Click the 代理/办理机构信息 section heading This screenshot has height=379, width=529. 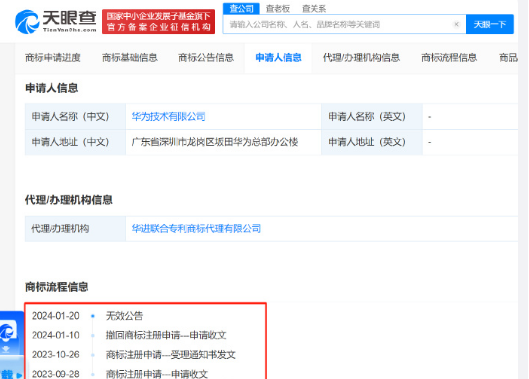(x=69, y=200)
